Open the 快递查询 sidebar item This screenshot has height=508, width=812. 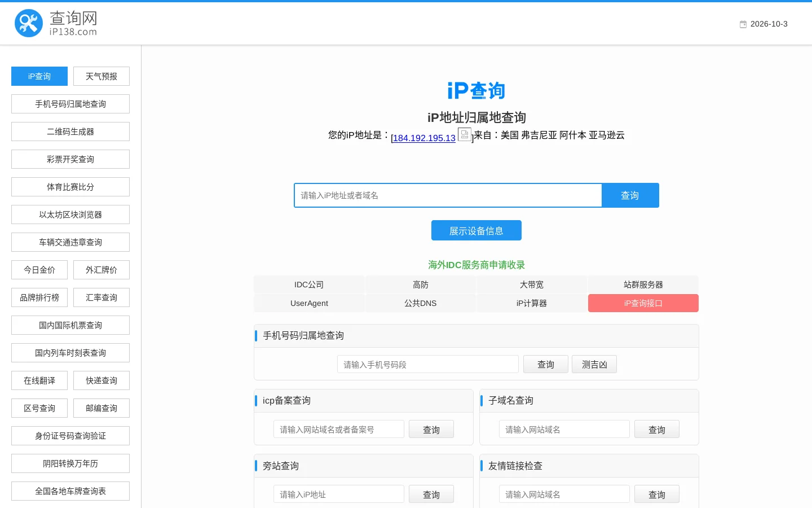[x=101, y=380]
